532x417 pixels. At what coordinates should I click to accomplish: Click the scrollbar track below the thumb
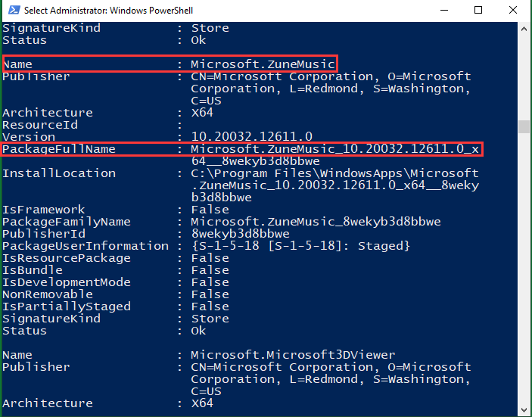[524, 268]
